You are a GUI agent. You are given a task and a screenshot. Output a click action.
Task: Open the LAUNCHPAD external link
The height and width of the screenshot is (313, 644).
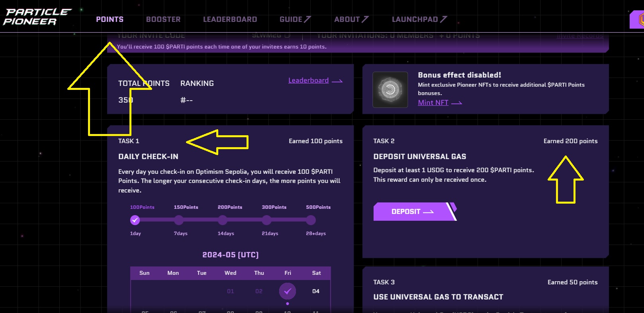click(419, 19)
